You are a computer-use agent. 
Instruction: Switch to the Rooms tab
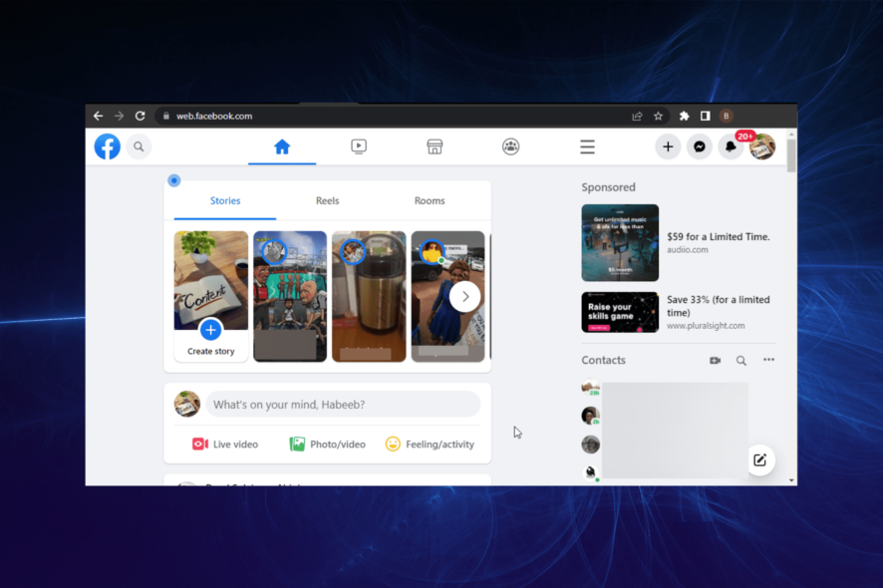pyautogui.click(x=430, y=200)
